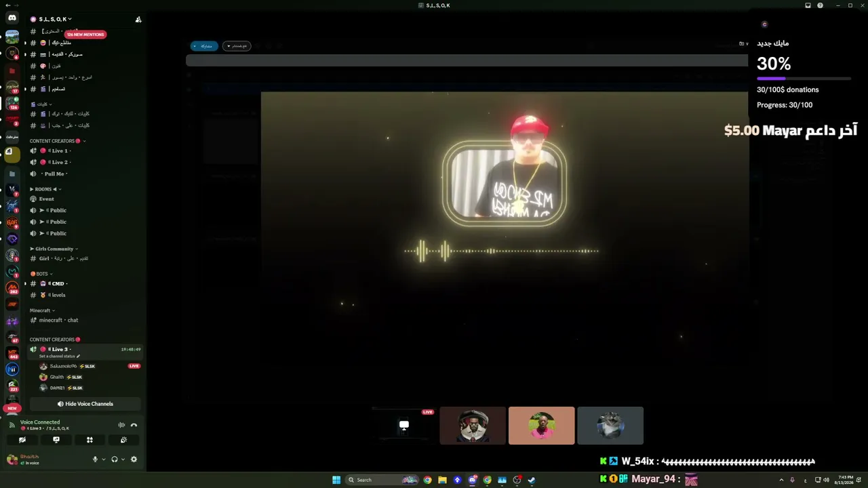This screenshot has height=488, width=868.
Task: Click the taskbar Search box
Action: coord(383,480)
